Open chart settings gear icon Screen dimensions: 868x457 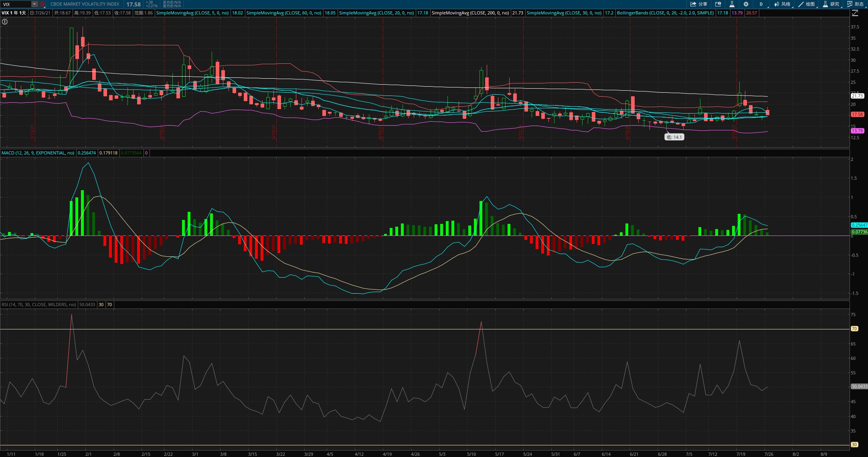(x=746, y=4)
